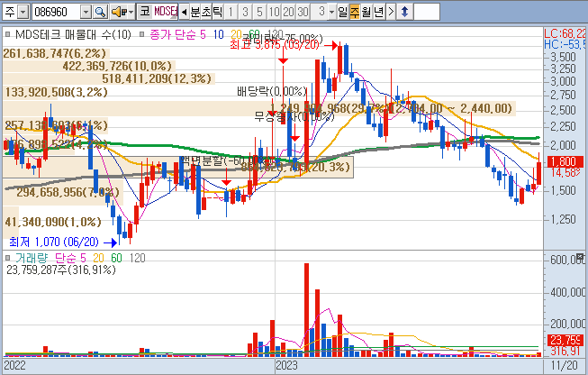The image size is (588, 375).
Task: Select the 20 interval button
Action: tap(288, 12)
